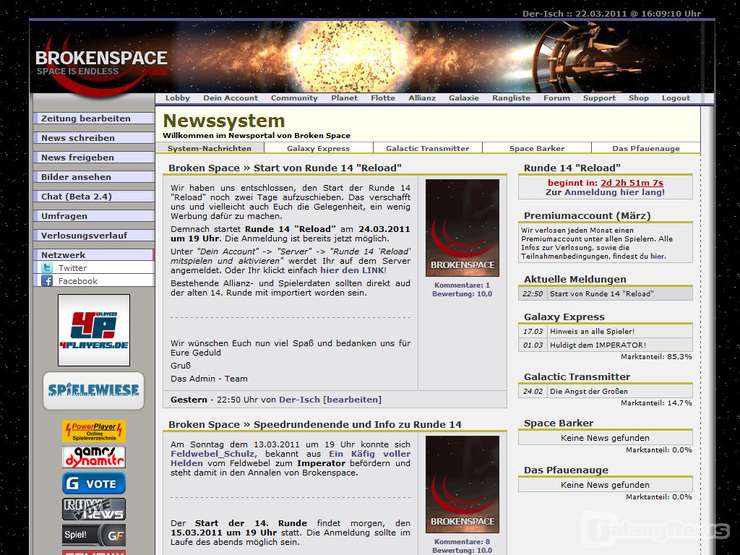Image resolution: width=740 pixels, height=555 pixels.
Task: Click the 'hier den LINK' hyperlink
Action: pos(353,270)
